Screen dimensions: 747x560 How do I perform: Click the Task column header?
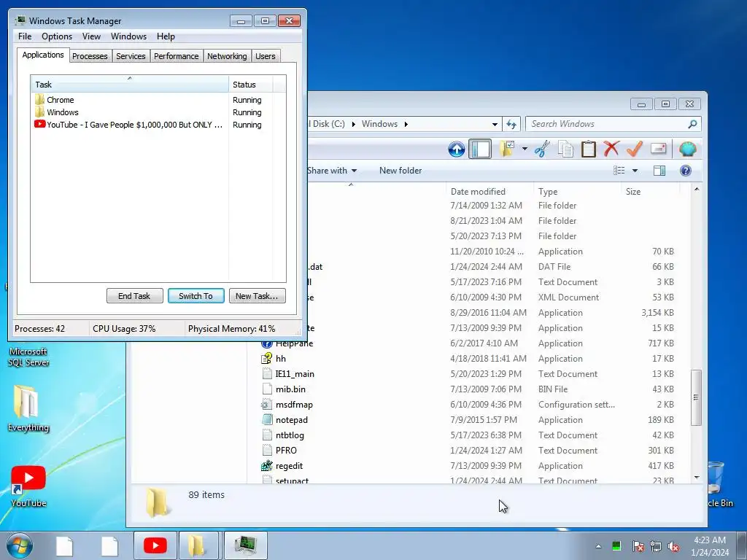pyautogui.click(x=130, y=85)
